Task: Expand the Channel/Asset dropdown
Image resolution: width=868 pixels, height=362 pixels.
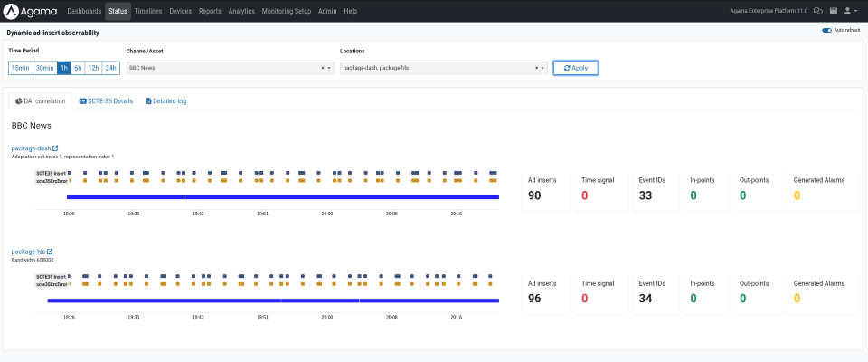Action: point(329,68)
